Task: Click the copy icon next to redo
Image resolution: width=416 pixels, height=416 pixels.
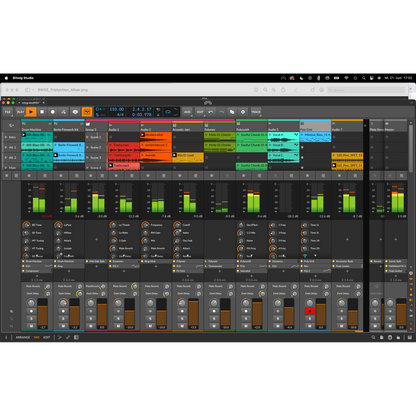Action: click(x=232, y=112)
